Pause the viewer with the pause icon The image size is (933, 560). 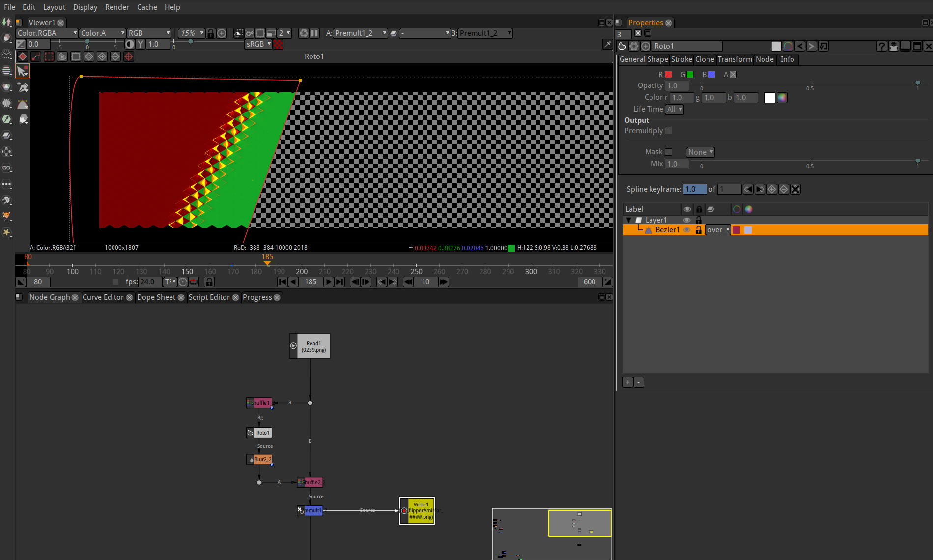pyautogui.click(x=314, y=33)
